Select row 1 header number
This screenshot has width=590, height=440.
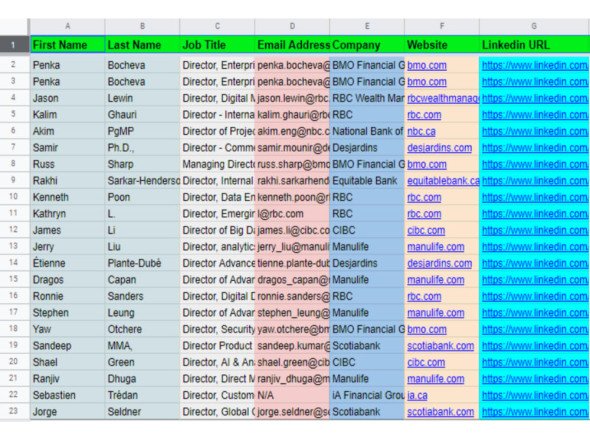[14, 44]
